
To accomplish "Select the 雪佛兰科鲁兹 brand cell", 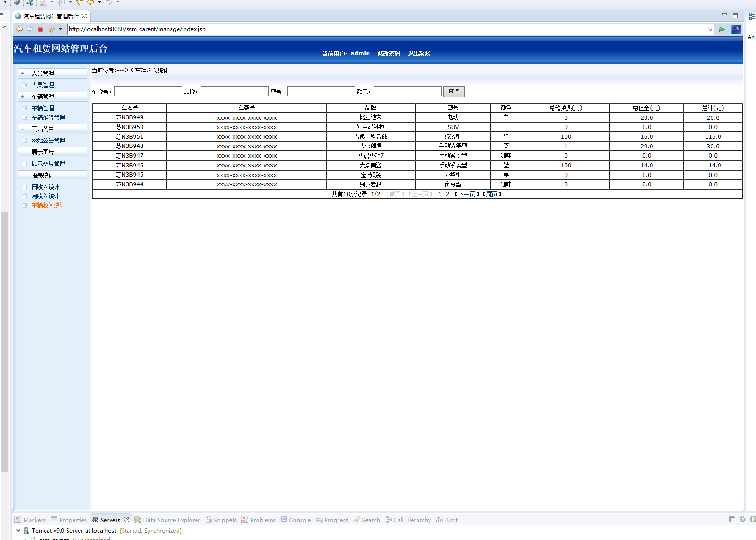I will [x=371, y=137].
